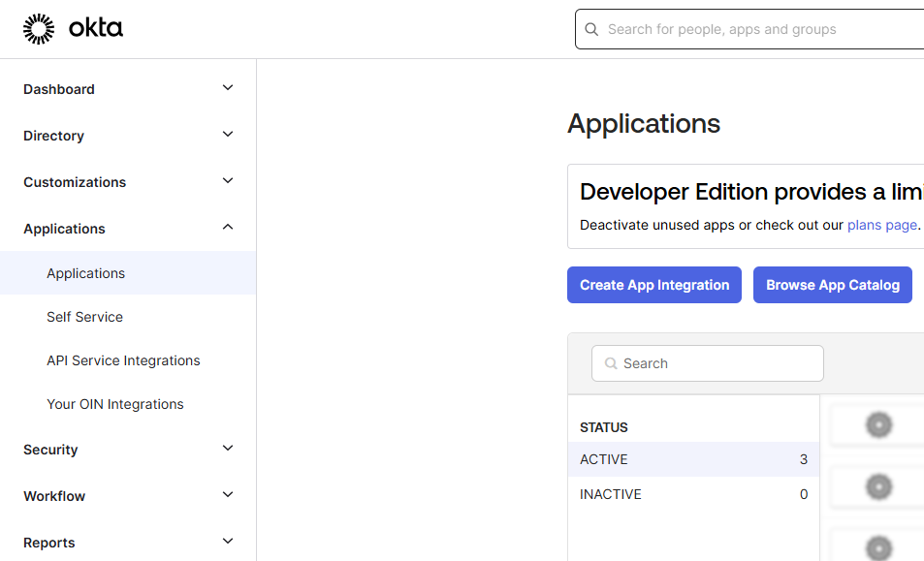Expand the Reports section chevron
924x561 pixels.
tap(228, 541)
